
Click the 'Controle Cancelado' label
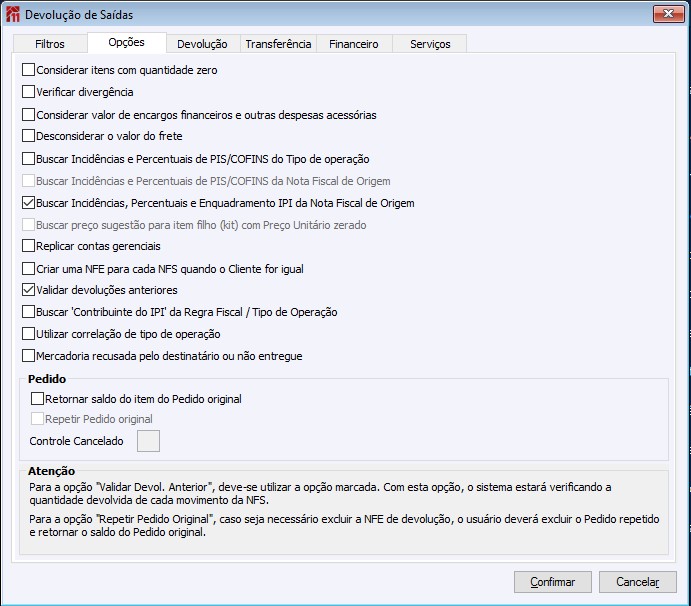click(76, 441)
